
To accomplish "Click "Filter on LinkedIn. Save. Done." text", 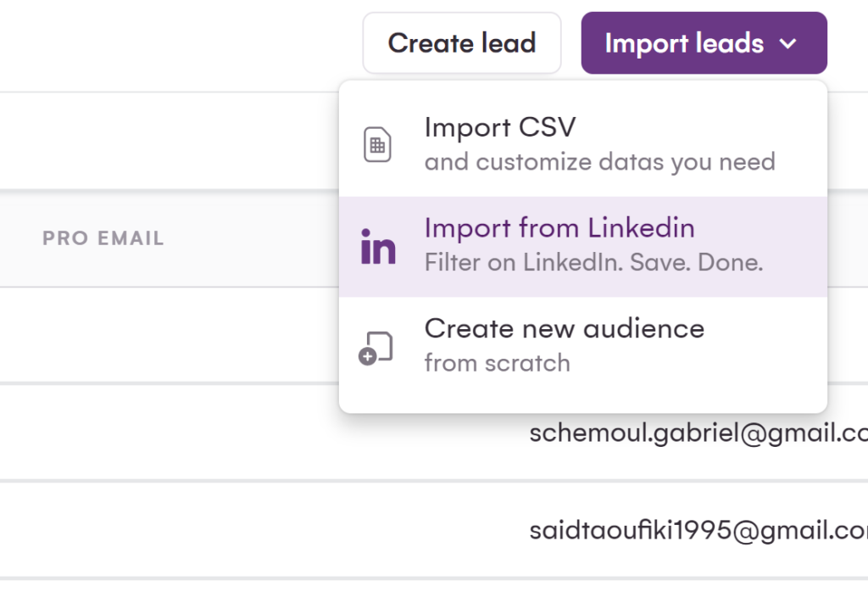I will tap(593, 262).
